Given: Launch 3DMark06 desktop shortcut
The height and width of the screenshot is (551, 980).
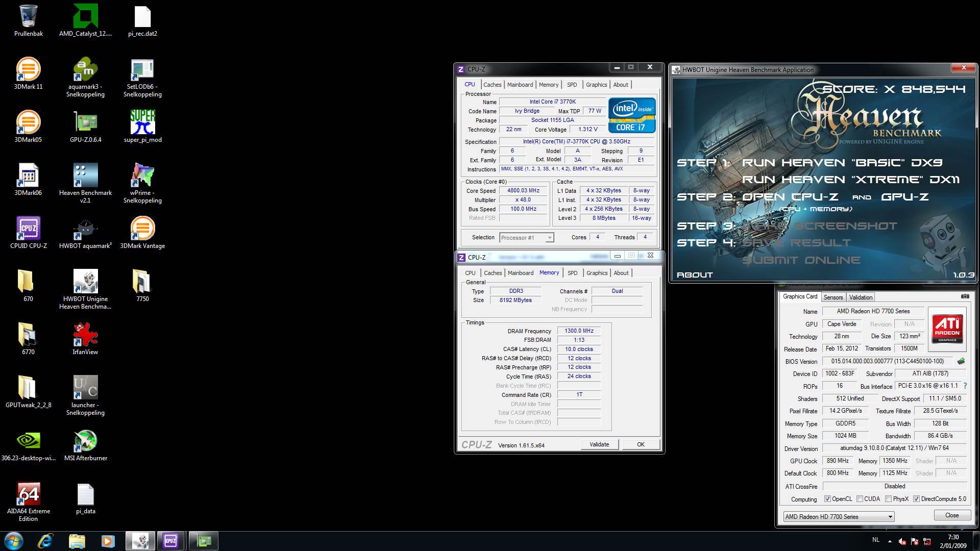Looking at the screenshot, I should click(28, 180).
